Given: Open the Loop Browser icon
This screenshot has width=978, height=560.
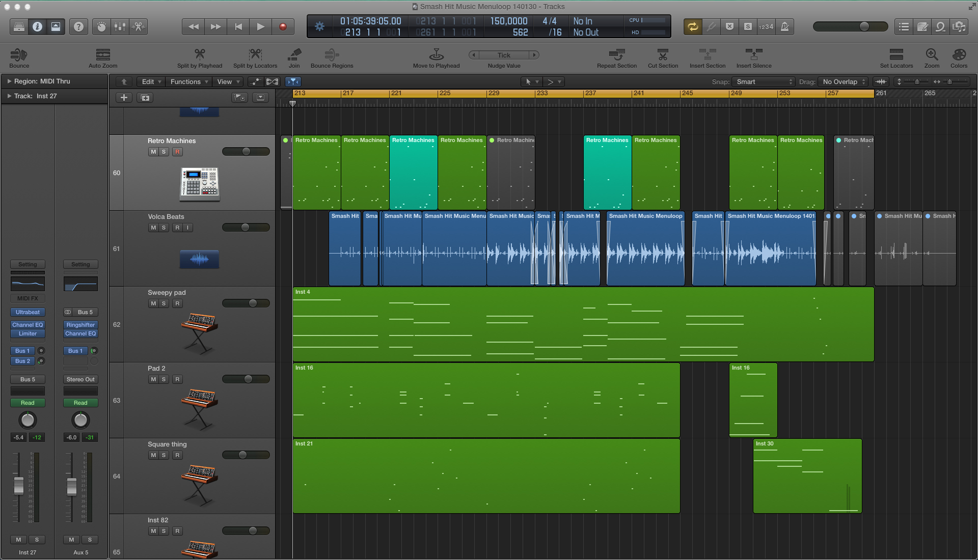Looking at the screenshot, I should pyautogui.click(x=941, y=26).
